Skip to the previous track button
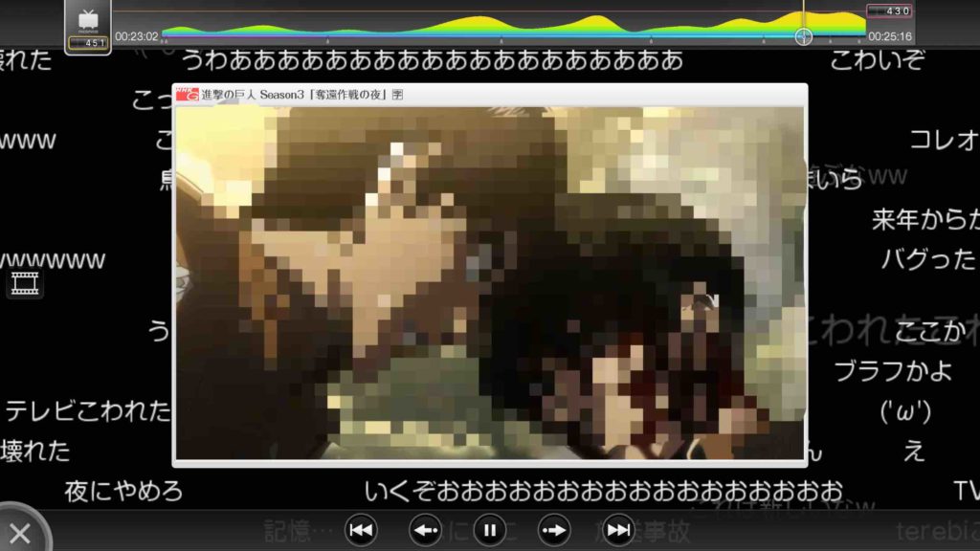Viewport: 980px width, 551px height. pyautogui.click(x=361, y=530)
